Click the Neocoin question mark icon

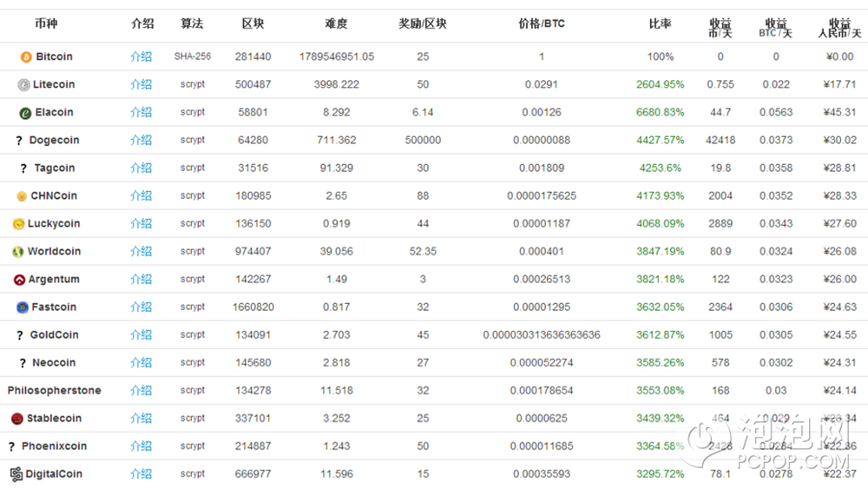click(x=23, y=363)
